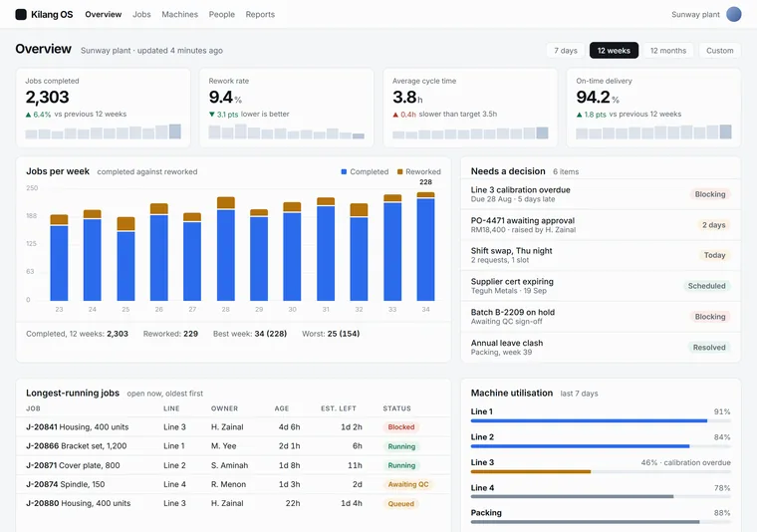Click the Sunway plant selector
757x532 pixels.
[x=695, y=15]
